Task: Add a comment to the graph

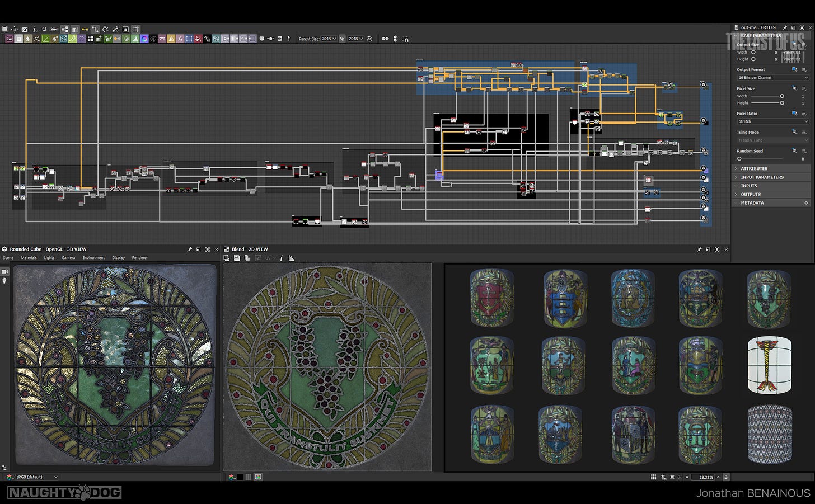Action: [261, 39]
